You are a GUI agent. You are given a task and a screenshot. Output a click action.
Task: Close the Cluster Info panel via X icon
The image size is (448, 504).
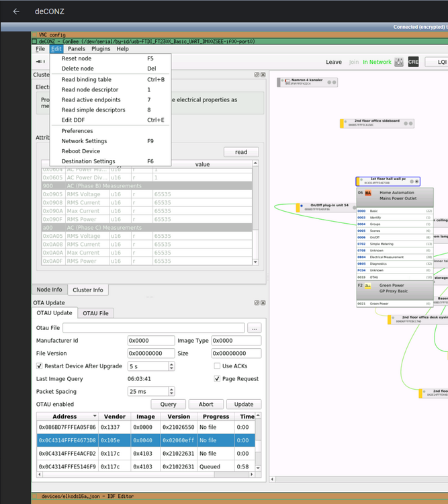(263, 75)
